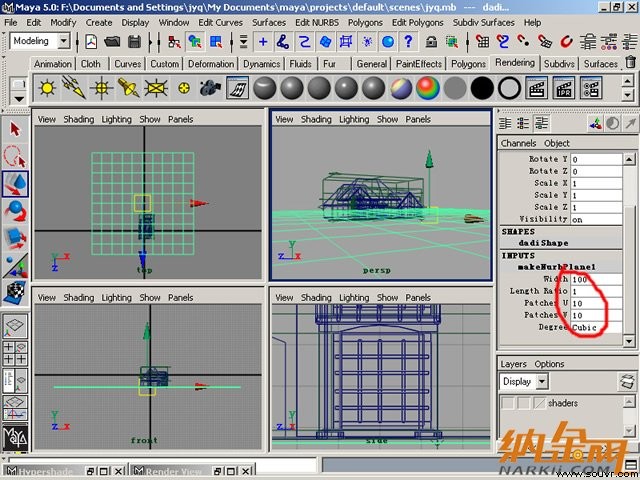Toggle snap to view planes

tap(544, 42)
